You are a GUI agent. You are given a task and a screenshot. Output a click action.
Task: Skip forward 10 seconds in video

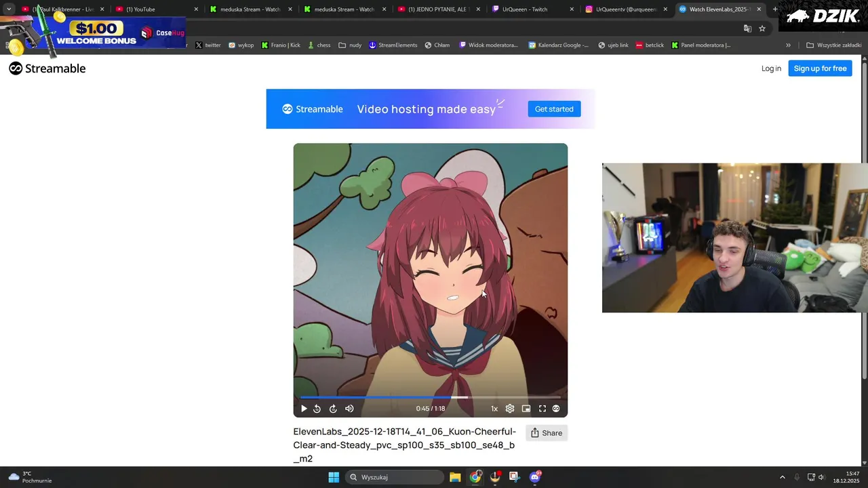(x=333, y=409)
